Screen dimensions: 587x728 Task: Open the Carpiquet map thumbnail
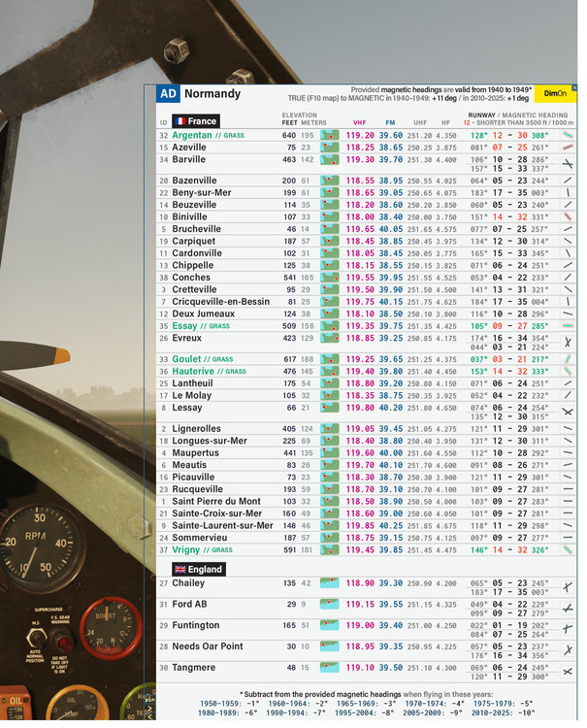click(330, 242)
